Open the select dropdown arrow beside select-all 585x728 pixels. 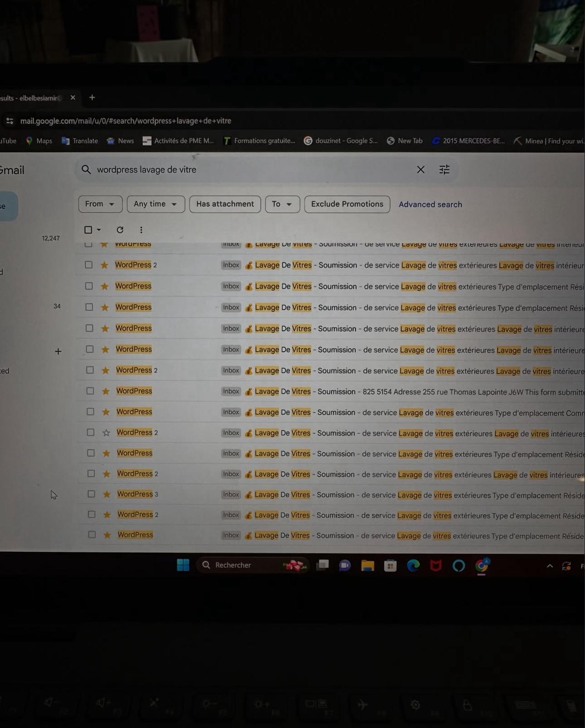tap(99, 230)
